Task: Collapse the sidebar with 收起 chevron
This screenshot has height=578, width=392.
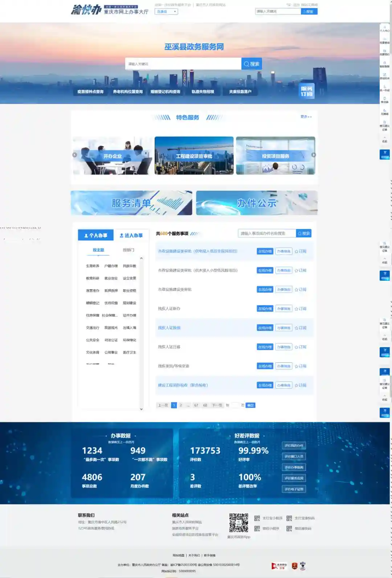Action: (x=384, y=139)
